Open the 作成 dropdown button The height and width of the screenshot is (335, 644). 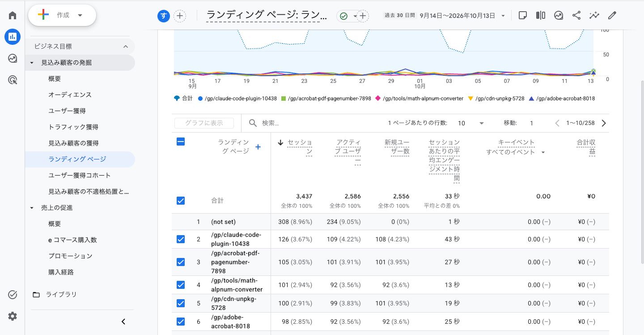62,15
